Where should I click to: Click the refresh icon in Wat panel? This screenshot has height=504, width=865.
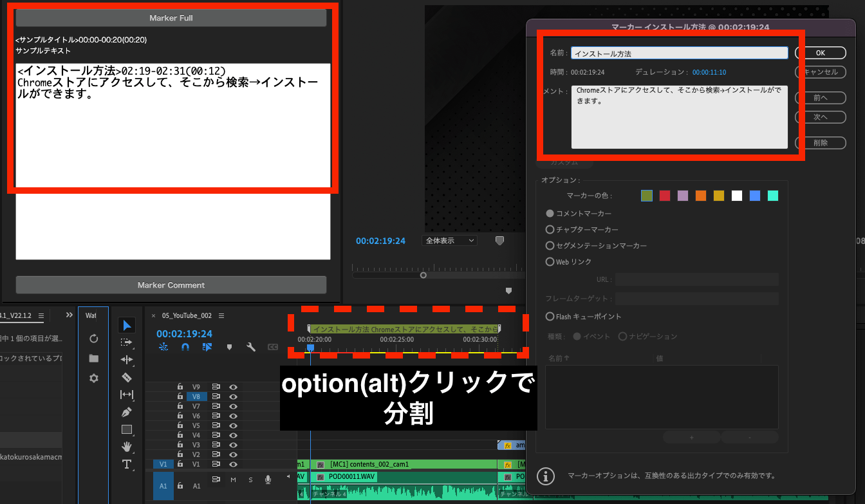tap(94, 339)
